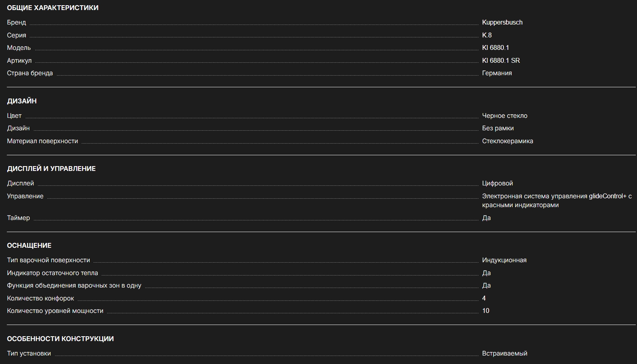Image resolution: width=637 pixels, height=364 pixels.
Task: Click the Индукционная hob type value
Action: click(x=504, y=260)
